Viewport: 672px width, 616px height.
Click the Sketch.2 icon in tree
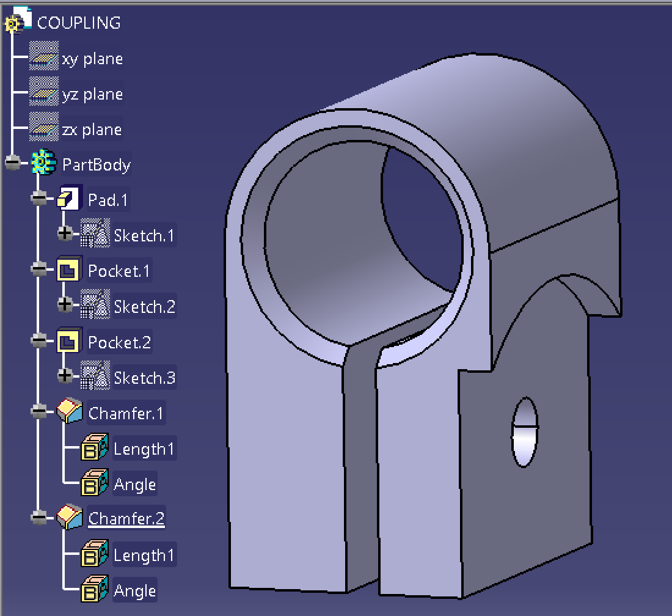[95, 306]
